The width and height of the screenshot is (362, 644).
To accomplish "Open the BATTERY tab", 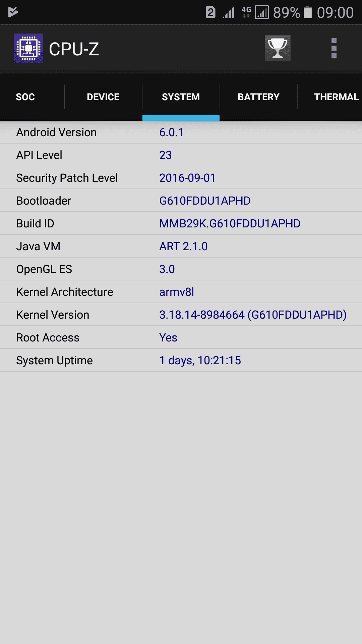I will point(259,97).
